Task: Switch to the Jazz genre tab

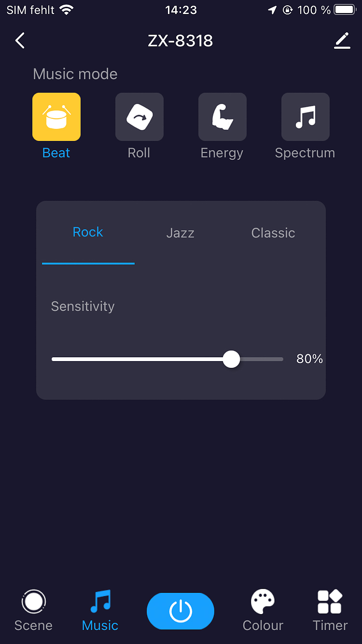Action: pos(180,233)
